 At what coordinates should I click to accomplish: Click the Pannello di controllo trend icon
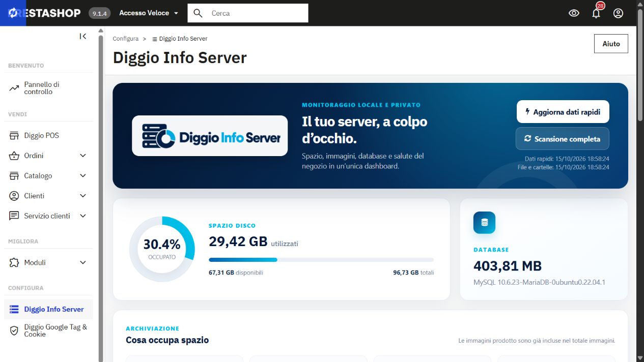point(14,88)
